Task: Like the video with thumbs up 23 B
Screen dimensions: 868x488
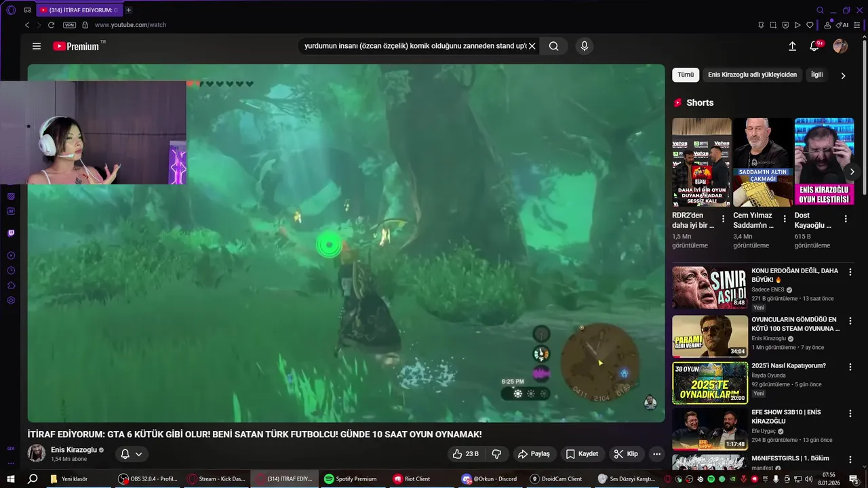Action: (466, 454)
